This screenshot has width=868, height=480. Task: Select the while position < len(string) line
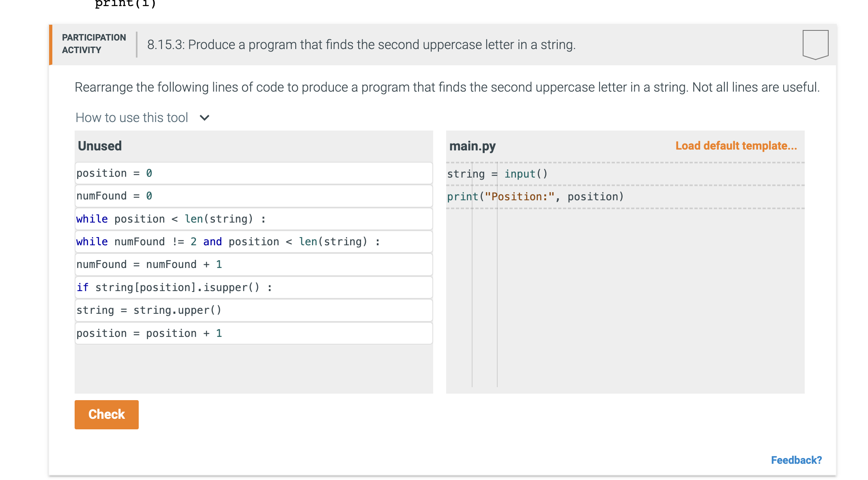[x=254, y=219]
